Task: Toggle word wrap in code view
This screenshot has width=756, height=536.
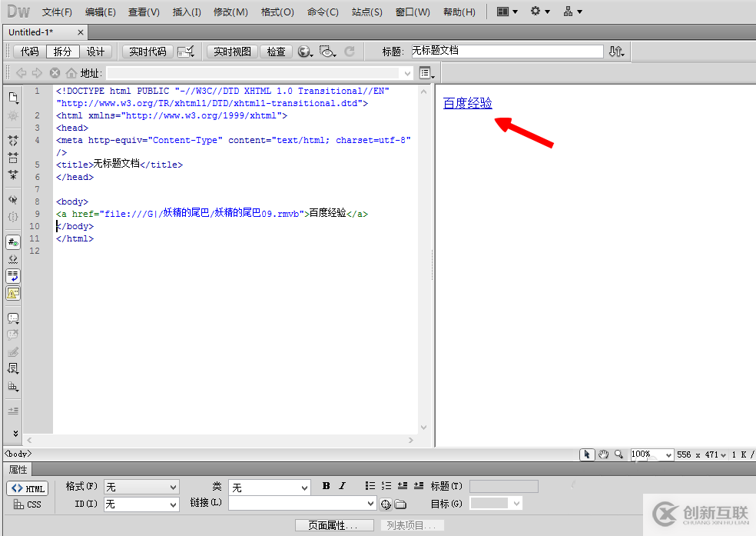Action: coord(13,276)
